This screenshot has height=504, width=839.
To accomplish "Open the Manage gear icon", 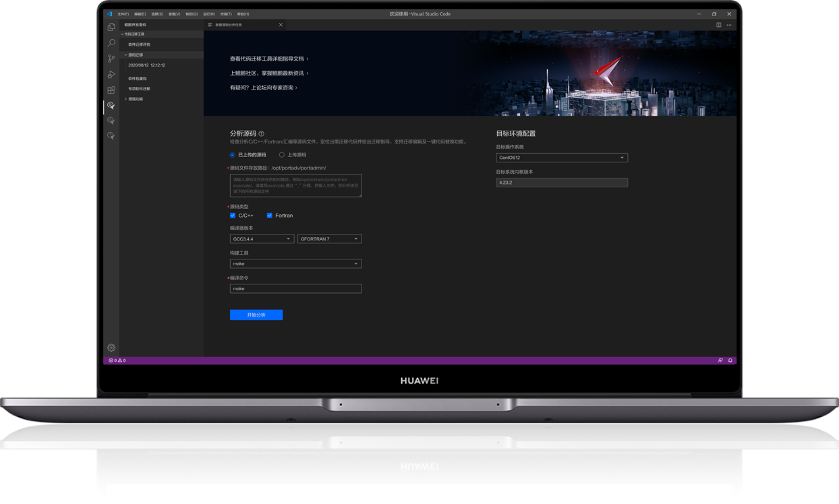I will tap(111, 348).
